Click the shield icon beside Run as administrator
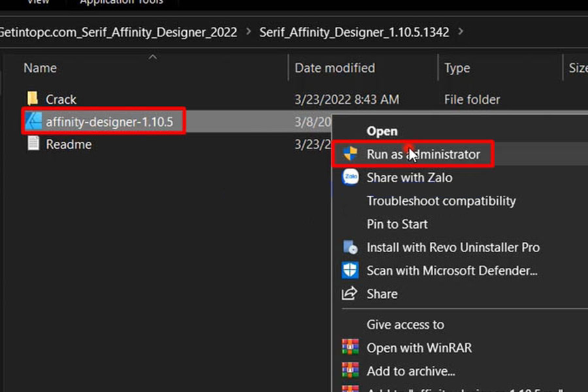Viewport: 588px width, 392px height. pyautogui.click(x=351, y=154)
